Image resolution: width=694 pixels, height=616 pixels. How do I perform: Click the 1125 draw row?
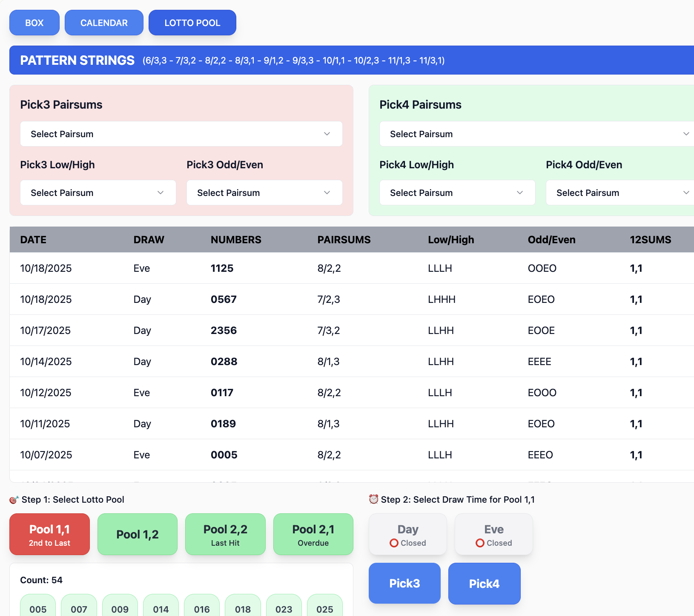[222, 268]
